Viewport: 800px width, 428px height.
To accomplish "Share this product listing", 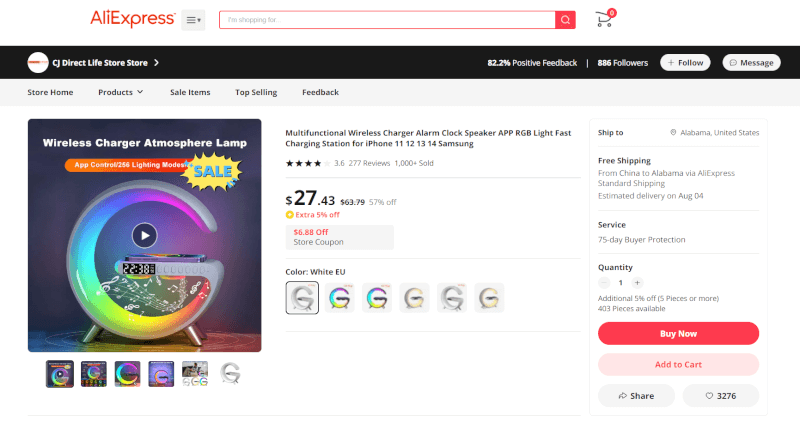I will (x=636, y=396).
